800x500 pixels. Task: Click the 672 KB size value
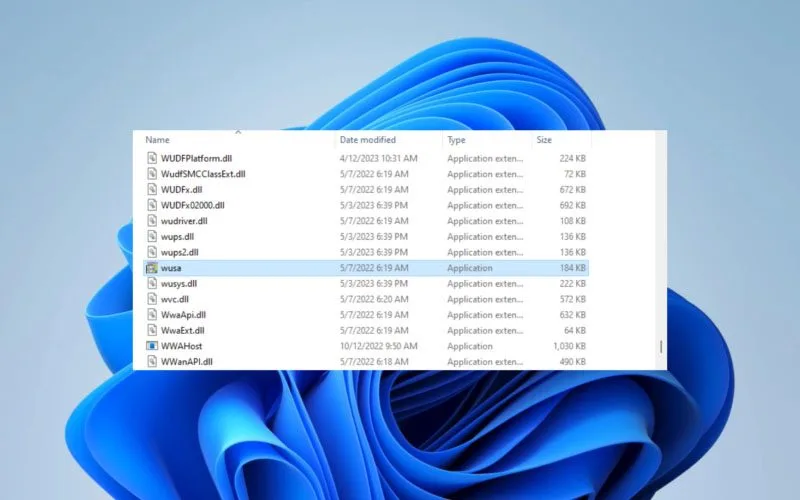click(572, 189)
